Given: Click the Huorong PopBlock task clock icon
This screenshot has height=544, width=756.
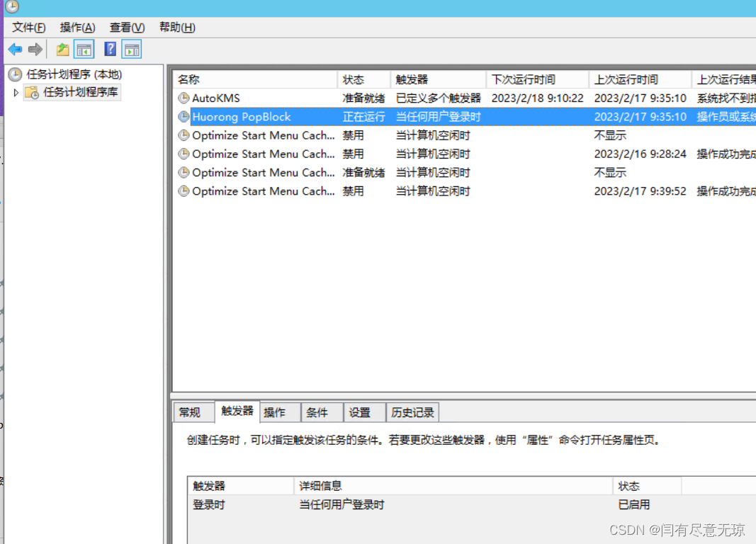Looking at the screenshot, I should coord(184,117).
